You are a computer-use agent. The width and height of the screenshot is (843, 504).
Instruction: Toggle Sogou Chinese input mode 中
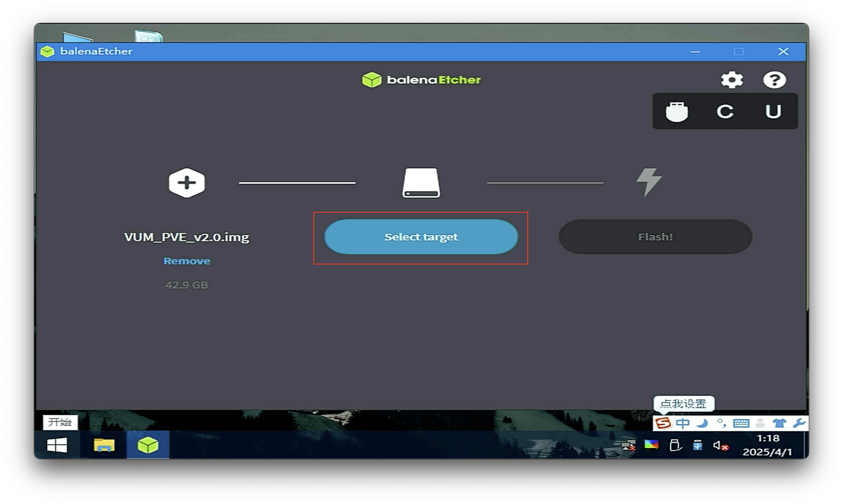(683, 424)
